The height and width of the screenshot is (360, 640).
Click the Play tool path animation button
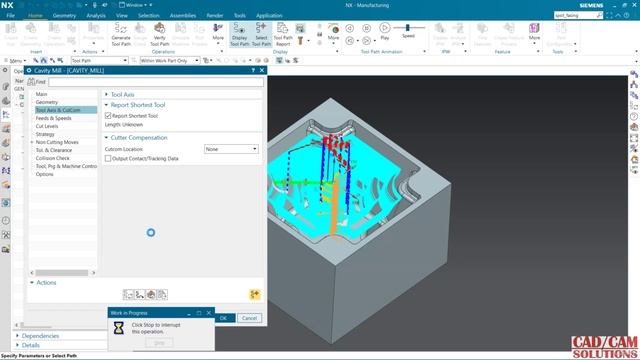tap(384, 31)
